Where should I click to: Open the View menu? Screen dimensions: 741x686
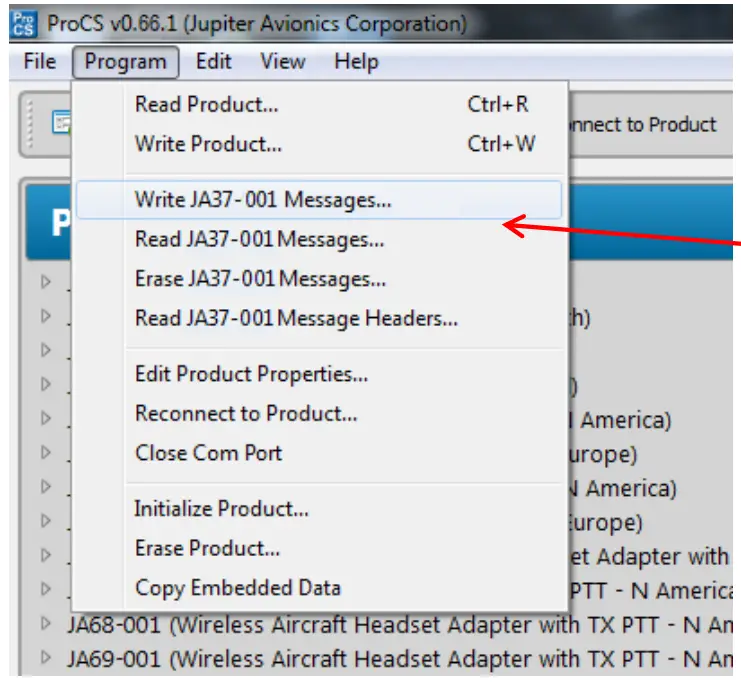click(x=283, y=62)
